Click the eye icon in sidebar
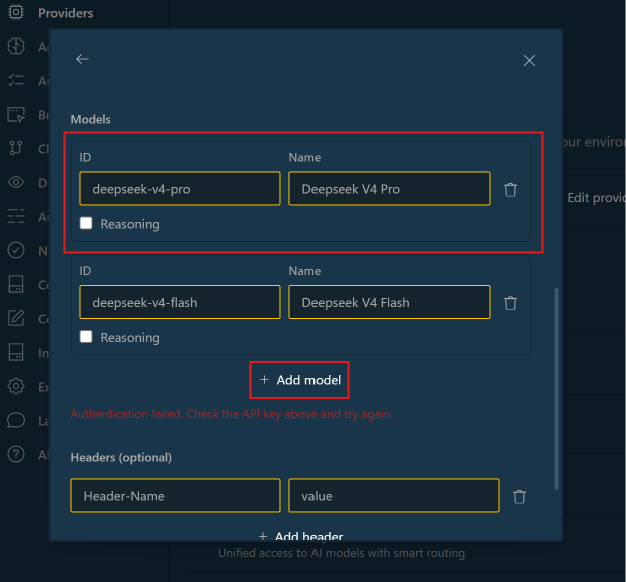Screen dimensions: 626x582 click(16, 182)
